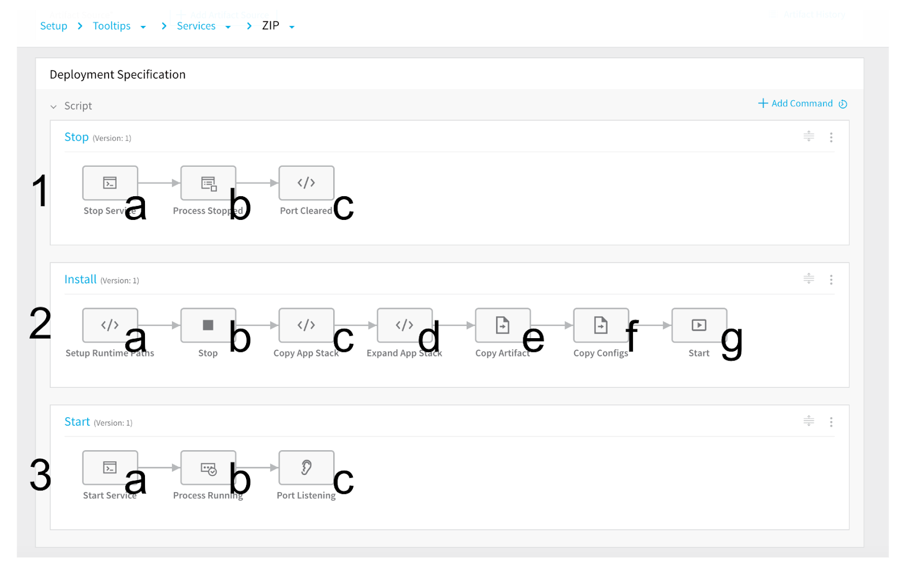The image size is (924, 584).
Task: Open the Start node in Install
Action: coord(699,325)
